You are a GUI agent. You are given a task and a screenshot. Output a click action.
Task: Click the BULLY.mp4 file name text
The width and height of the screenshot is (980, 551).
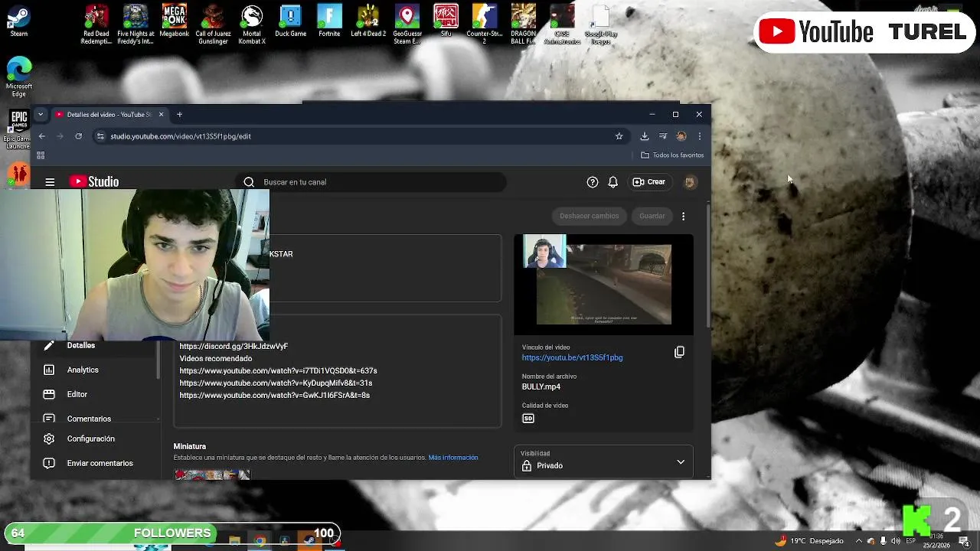point(541,386)
